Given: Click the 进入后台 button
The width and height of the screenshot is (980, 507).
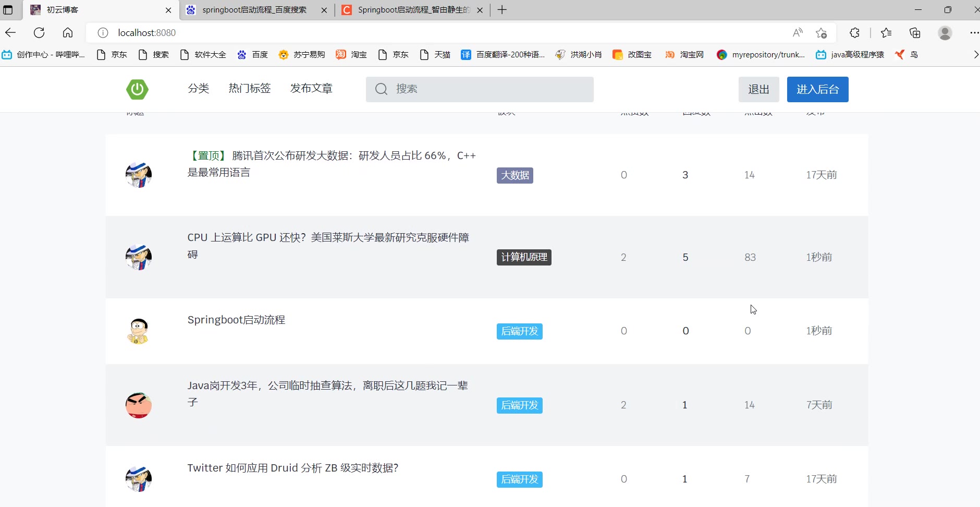Looking at the screenshot, I should click(817, 89).
